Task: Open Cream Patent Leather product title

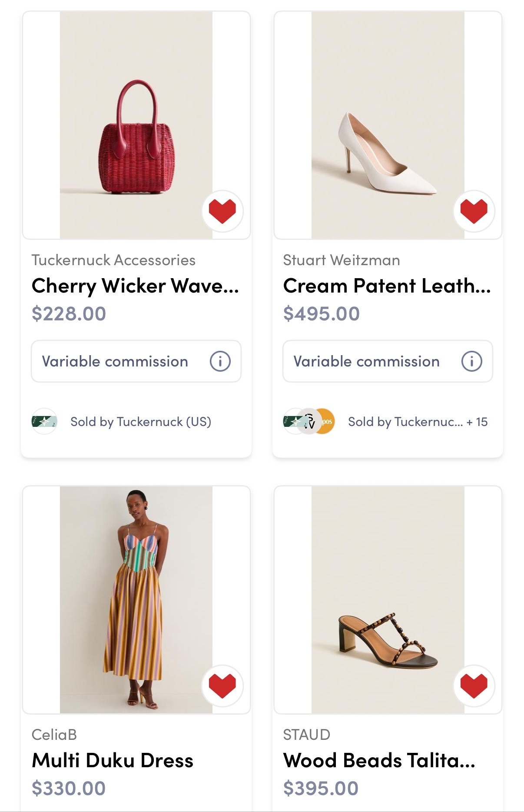Action: pyautogui.click(x=387, y=286)
